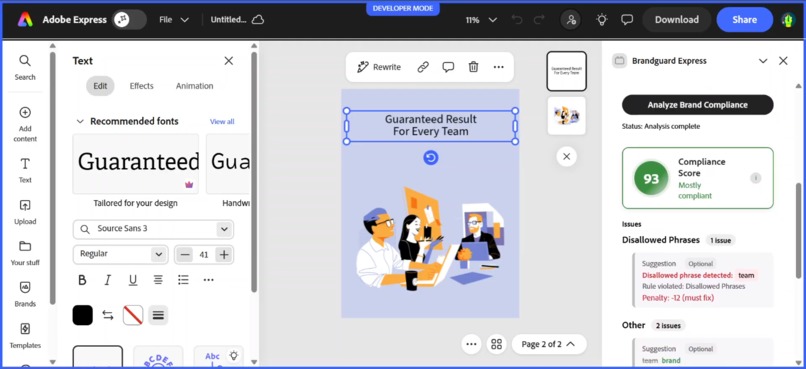Click the bulleted list icon
806x369 pixels.
(x=184, y=280)
